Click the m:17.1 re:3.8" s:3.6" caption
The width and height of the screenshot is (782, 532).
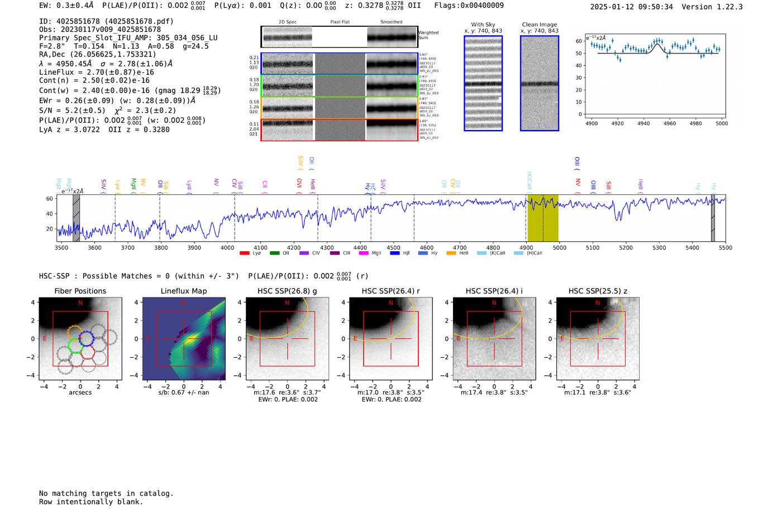pyautogui.click(x=598, y=392)
